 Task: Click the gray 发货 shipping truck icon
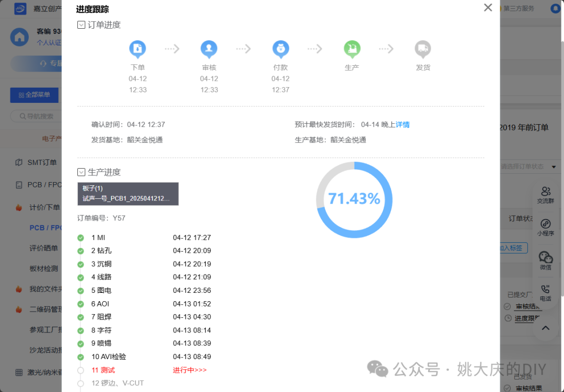click(423, 49)
